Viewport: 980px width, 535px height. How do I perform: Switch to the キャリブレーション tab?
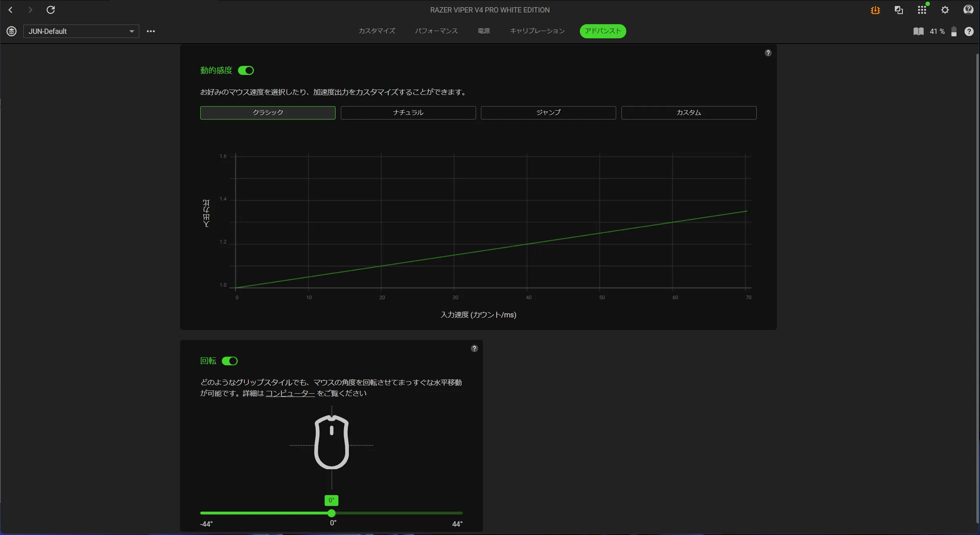(537, 31)
